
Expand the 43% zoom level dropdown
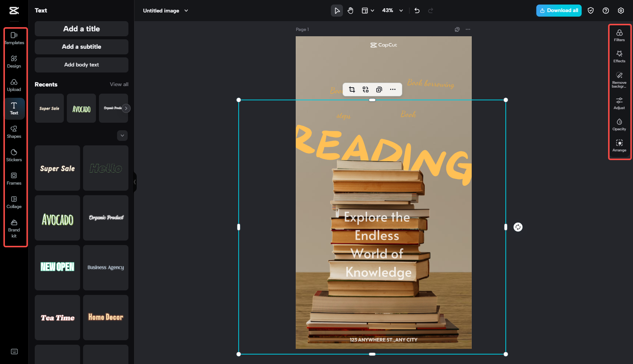pos(401,11)
